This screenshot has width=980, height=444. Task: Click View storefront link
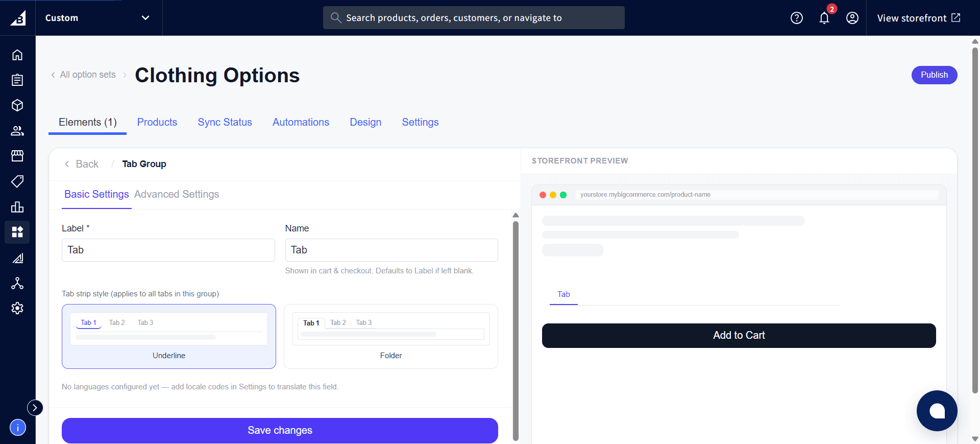(x=919, y=18)
